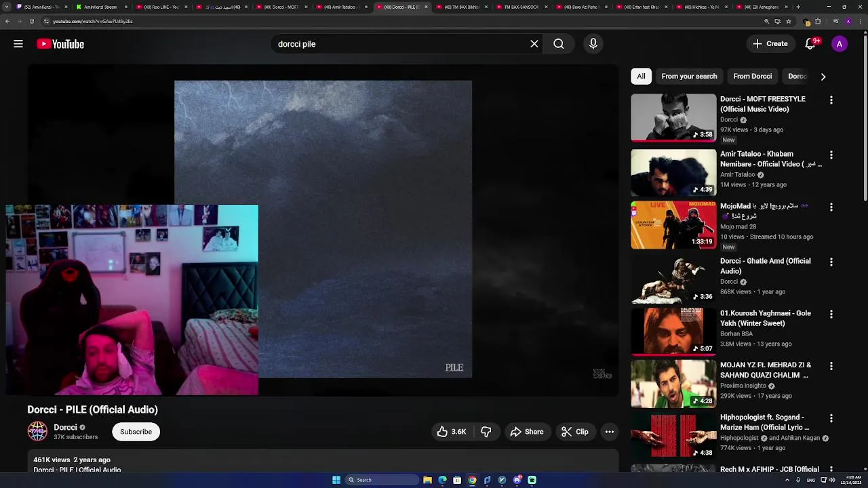Open the Ghatle Amd video thumbnail

[x=673, y=280]
